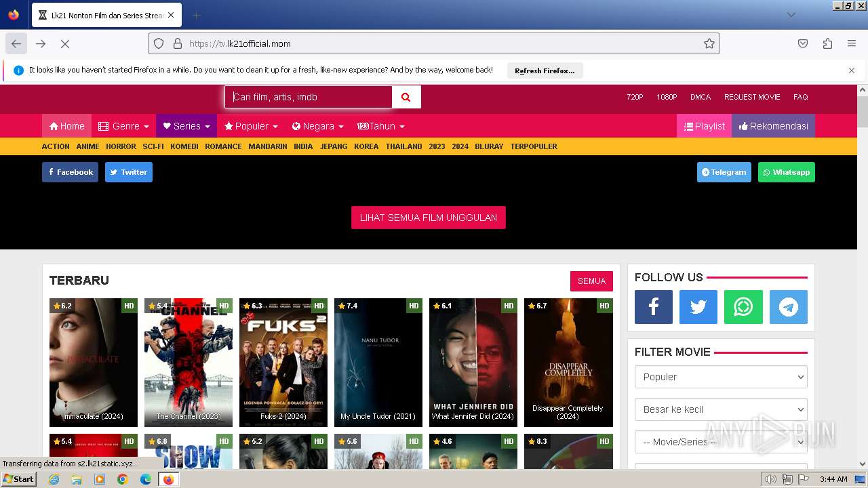Viewport: 868px width, 488px height.
Task: Open the Playlist menu item
Action: (x=704, y=126)
